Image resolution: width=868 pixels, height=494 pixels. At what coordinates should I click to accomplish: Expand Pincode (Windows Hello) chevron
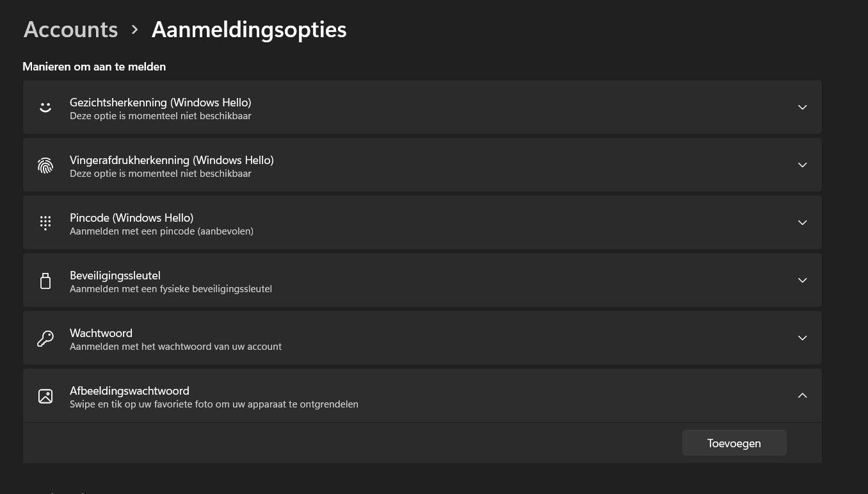[x=802, y=223]
